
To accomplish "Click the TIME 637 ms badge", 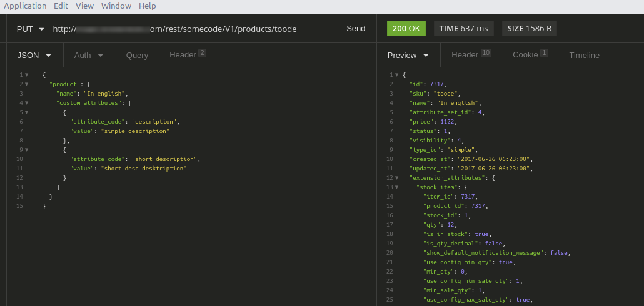I will point(463,29).
